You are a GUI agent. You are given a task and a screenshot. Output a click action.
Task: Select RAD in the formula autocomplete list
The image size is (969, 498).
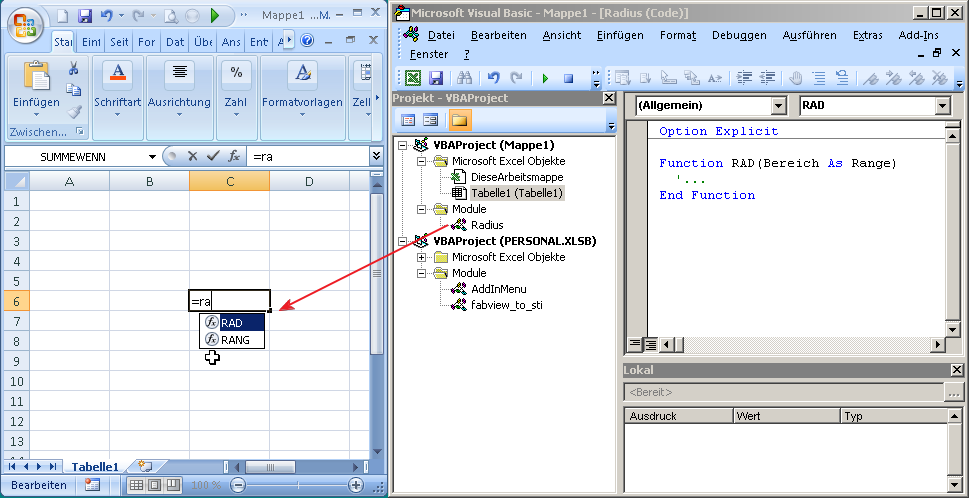pyautogui.click(x=232, y=323)
